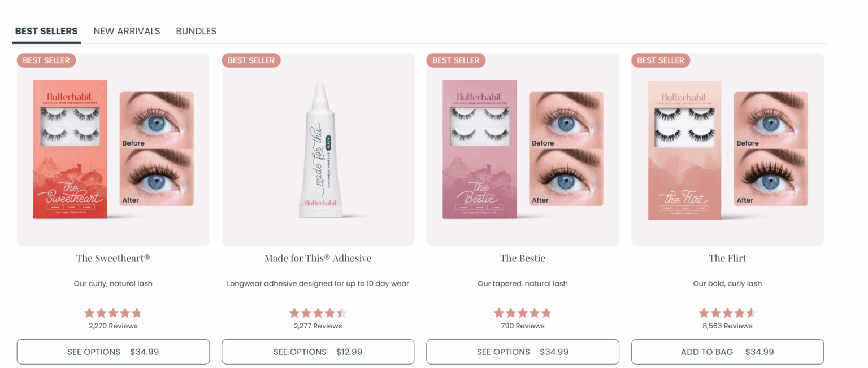
Task: See options for The Bestie
Action: coord(522,352)
